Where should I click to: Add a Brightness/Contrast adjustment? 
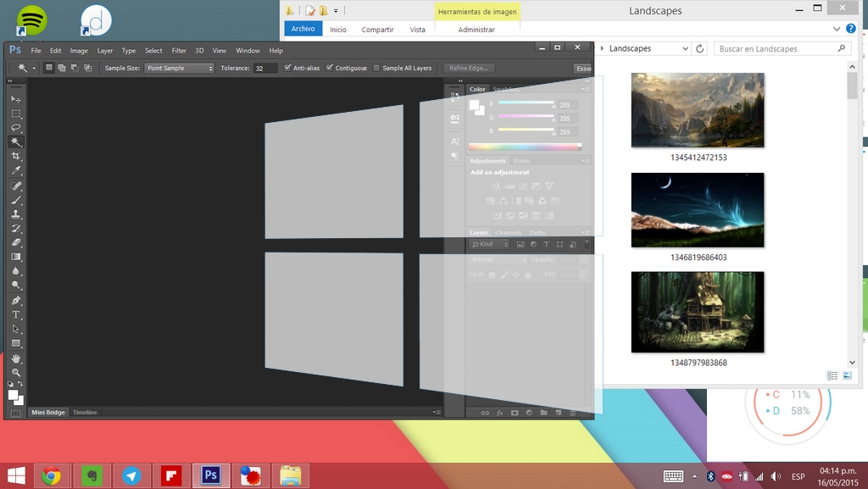497,186
